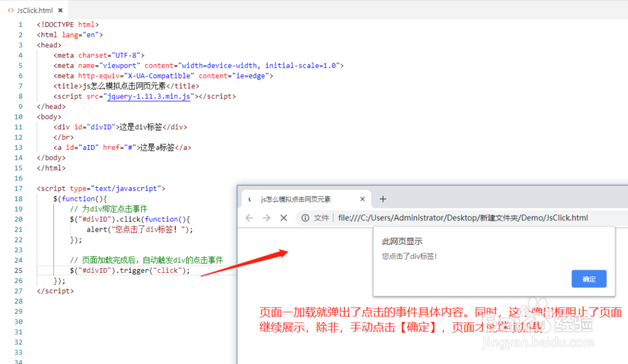Switch to the js怎么模拟点击网页元素 browser tab

click(295, 199)
